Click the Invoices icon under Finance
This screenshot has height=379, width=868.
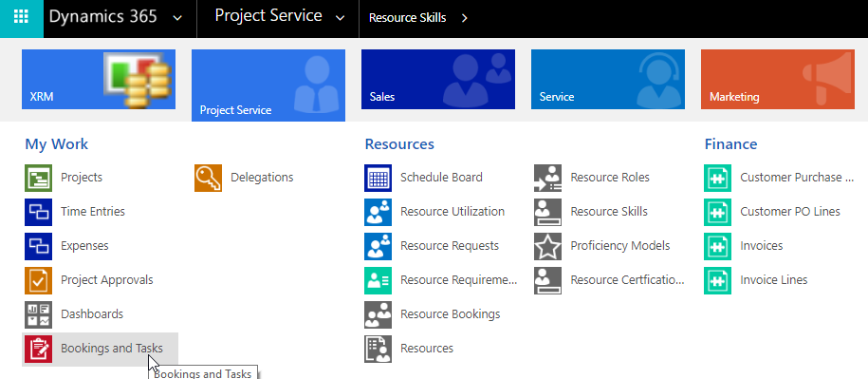(717, 246)
